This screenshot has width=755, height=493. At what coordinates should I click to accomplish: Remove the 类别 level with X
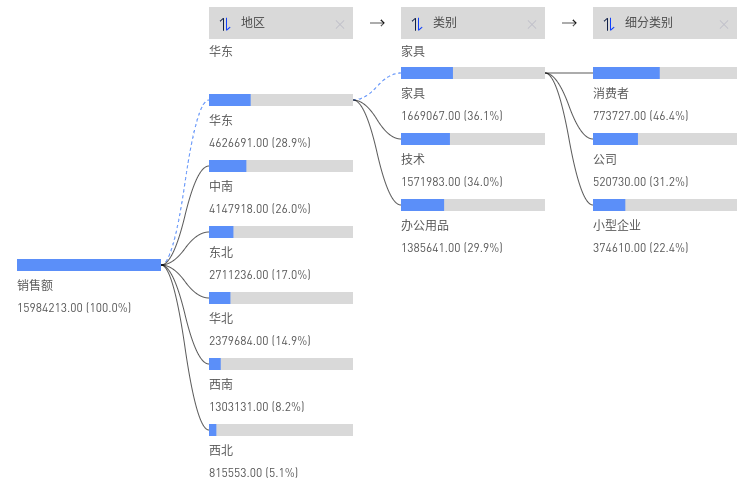pyautogui.click(x=531, y=24)
